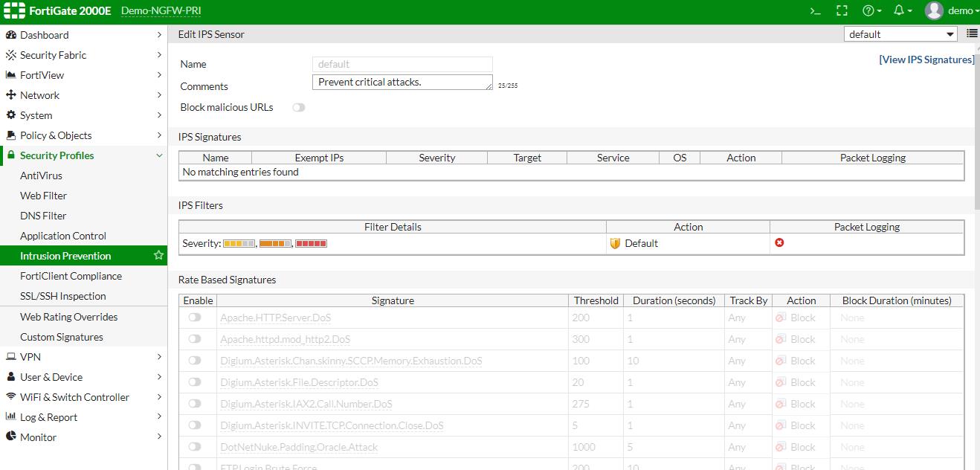The image size is (980, 470).
Task: Collapse the Security Profiles chevron
Action: coord(159,155)
